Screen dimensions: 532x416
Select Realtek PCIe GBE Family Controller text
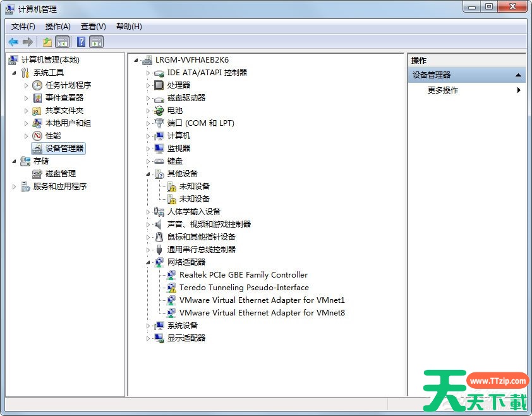point(244,275)
